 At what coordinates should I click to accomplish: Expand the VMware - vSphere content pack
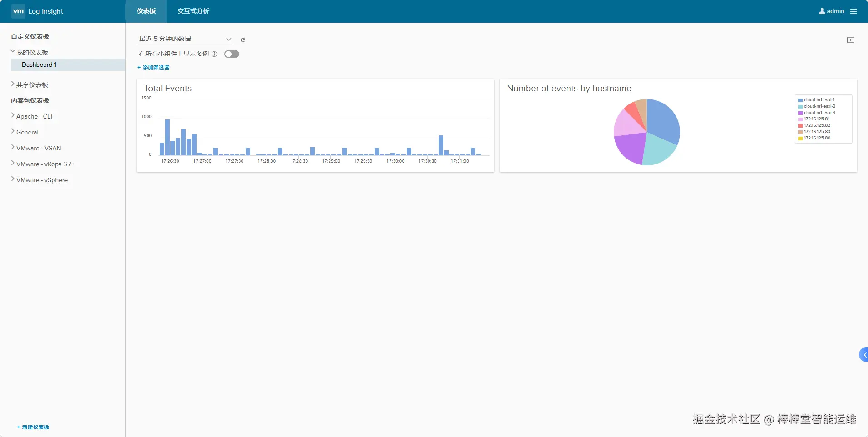coord(13,179)
